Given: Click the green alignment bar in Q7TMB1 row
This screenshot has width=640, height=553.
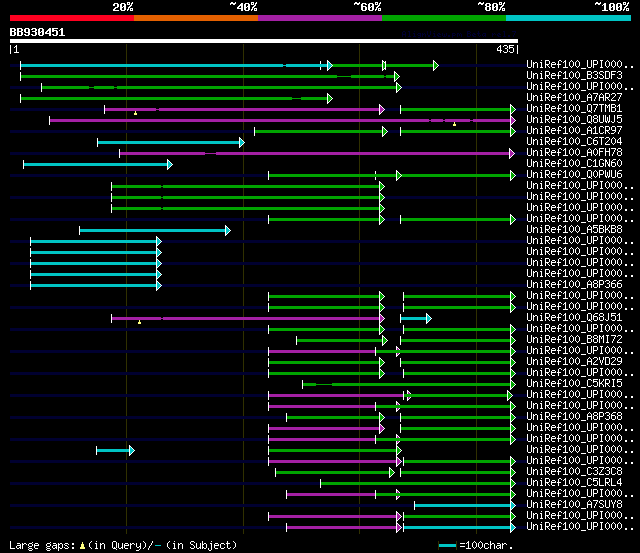Looking at the screenshot, I should 456,109.
